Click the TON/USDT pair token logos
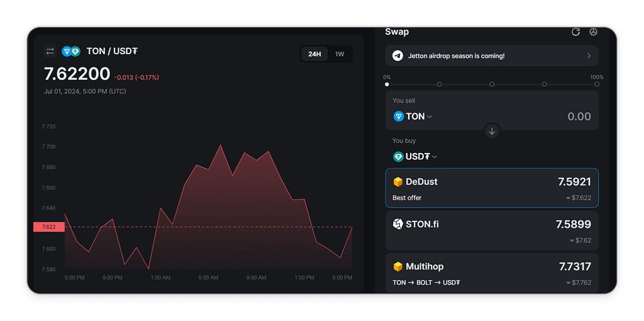 click(71, 52)
